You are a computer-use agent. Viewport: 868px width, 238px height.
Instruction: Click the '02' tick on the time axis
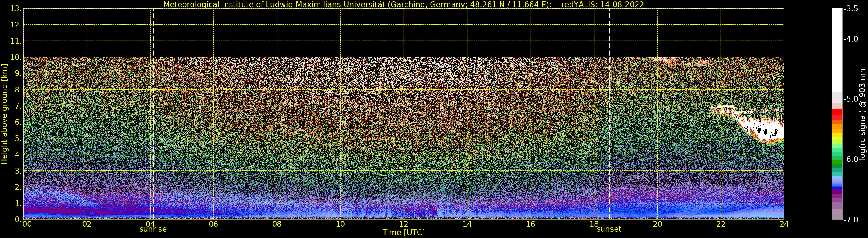point(87,224)
